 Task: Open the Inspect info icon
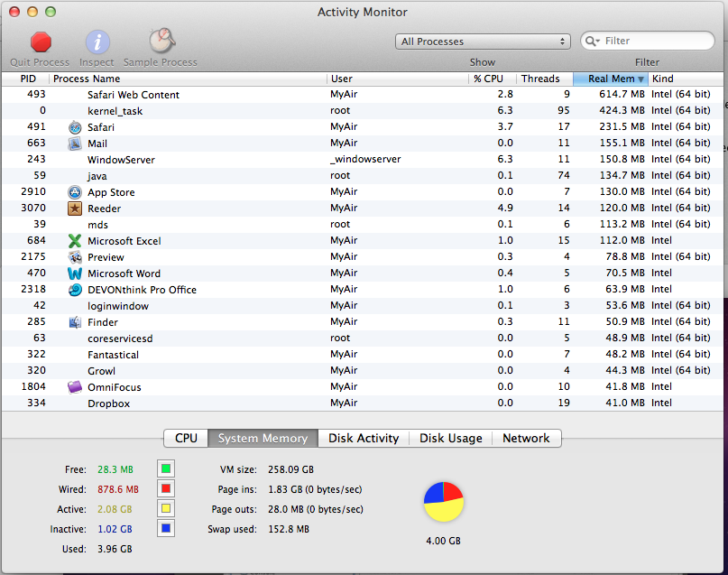[x=97, y=42]
